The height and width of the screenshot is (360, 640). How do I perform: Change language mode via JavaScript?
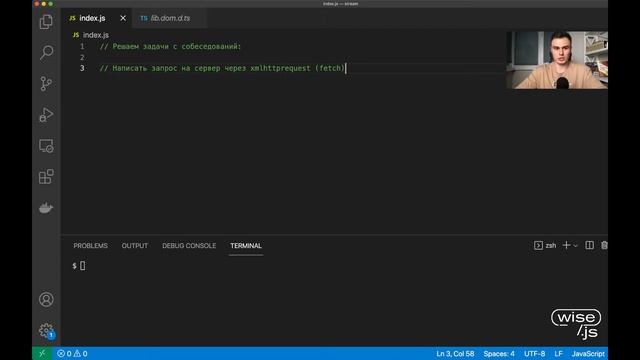click(x=588, y=354)
